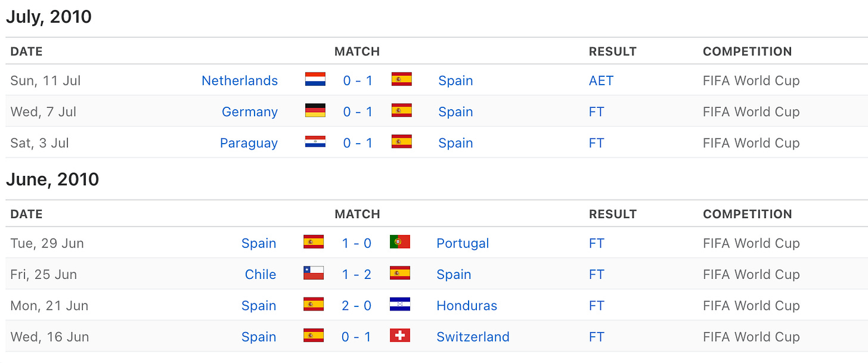Open the Honduras team link
868x363 pixels.
[x=467, y=306]
